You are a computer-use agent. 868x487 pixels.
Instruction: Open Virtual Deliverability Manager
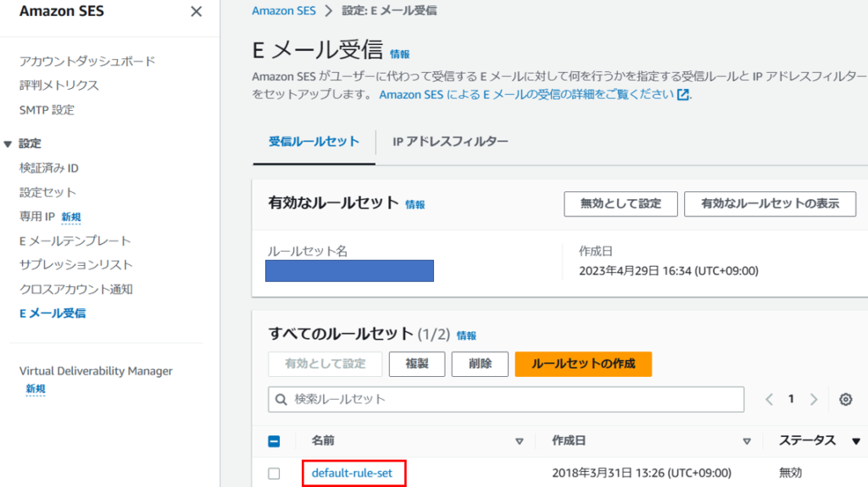pos(97,371)
